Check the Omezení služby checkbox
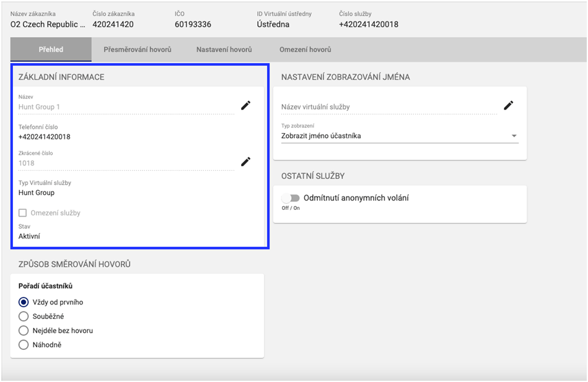Viewport: 588px width, 382px height. click(24, 213)
